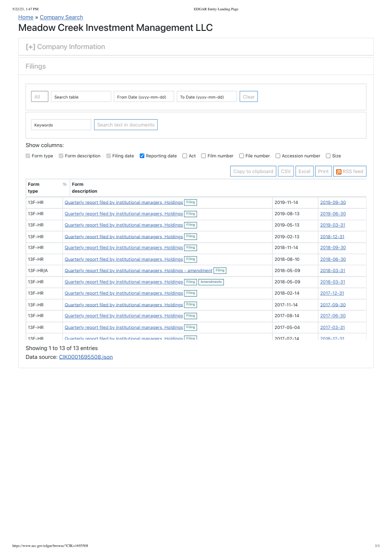Click the To Date input field

click(207, 97)
